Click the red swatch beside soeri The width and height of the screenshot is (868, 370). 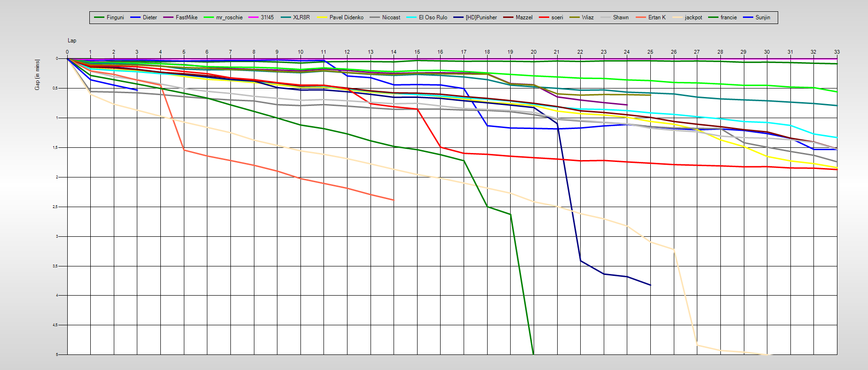(x=544, y=17)
